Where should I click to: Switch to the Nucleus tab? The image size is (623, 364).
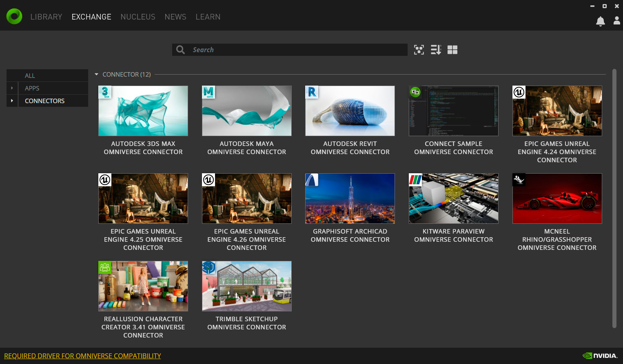(x=138, y=17)
